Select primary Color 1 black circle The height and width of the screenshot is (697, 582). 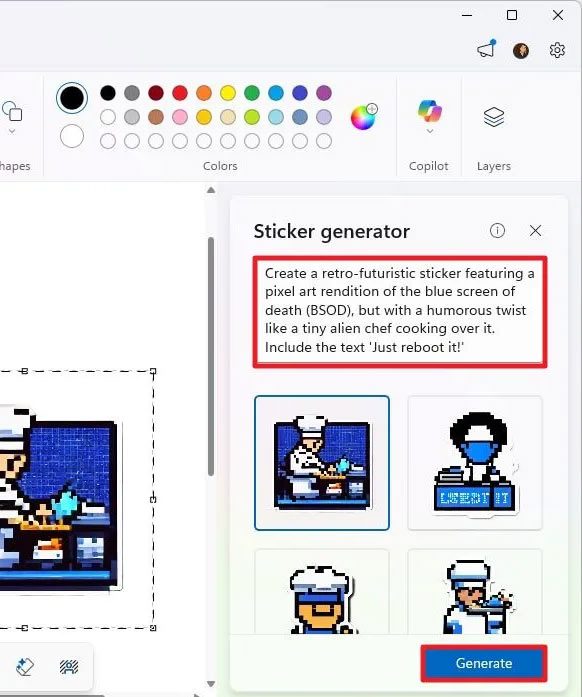pyautogui.click(x=72, y=98)
